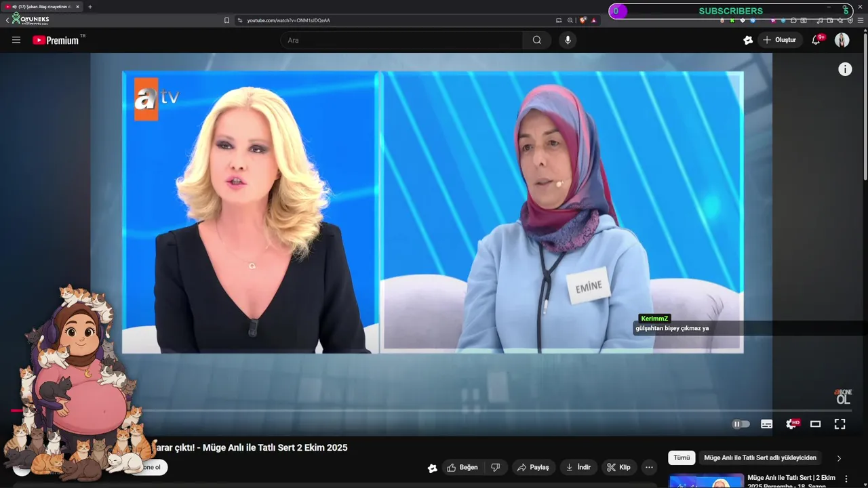Open media control music note icon

pyautogui.click(x=820, y=20)
